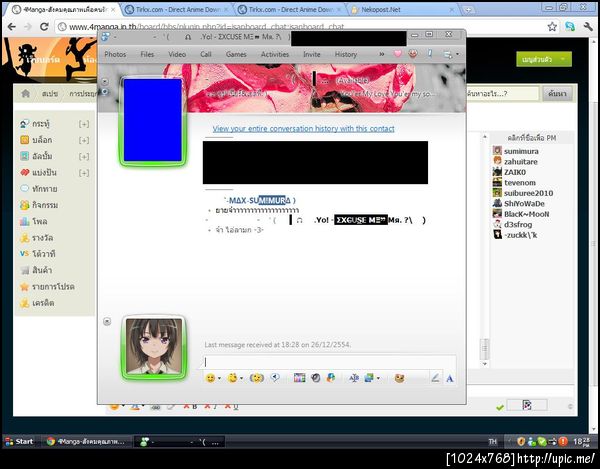Open the Files menu in the chat window

click(x=147, y=54)
